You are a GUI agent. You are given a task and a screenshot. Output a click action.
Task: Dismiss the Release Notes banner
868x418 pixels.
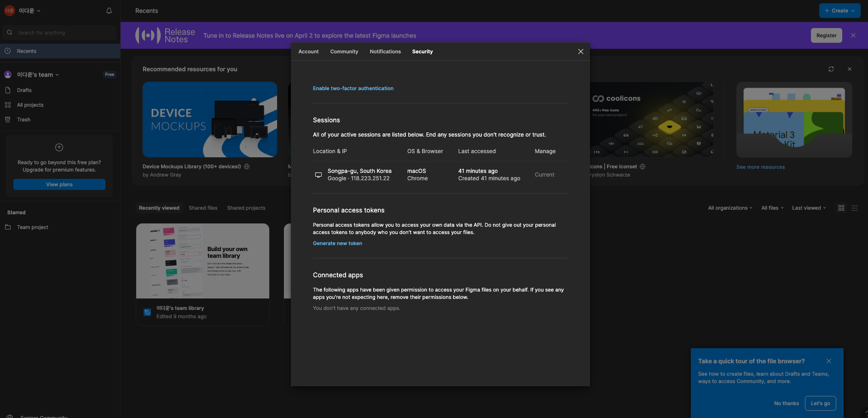coord(853,35)
